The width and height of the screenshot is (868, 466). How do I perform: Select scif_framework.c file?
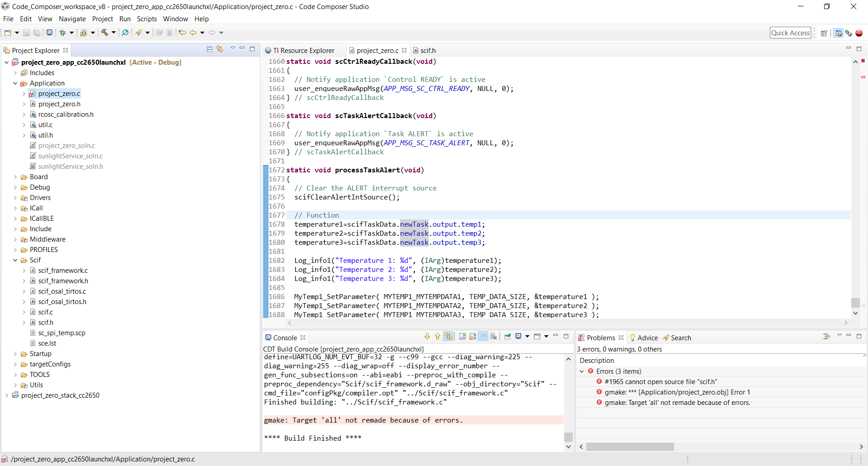tap(63, 271)
